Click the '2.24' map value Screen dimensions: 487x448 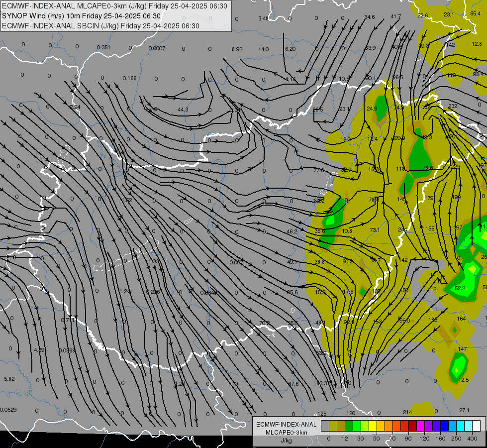click(x=75, y=107)
